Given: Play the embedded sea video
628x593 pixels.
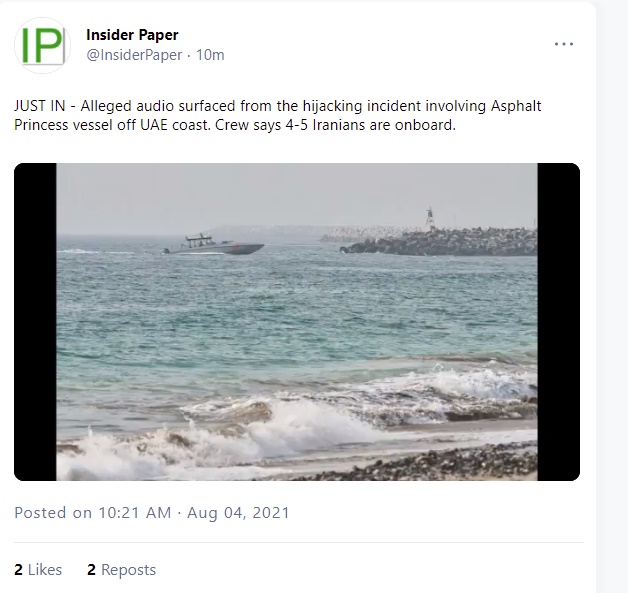Looking at the screenshot, I should (x=297, y=322).
